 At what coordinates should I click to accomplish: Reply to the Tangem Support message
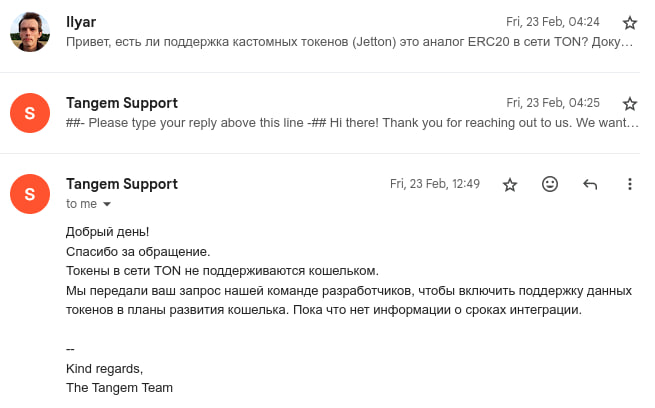(x=590, y=184)
